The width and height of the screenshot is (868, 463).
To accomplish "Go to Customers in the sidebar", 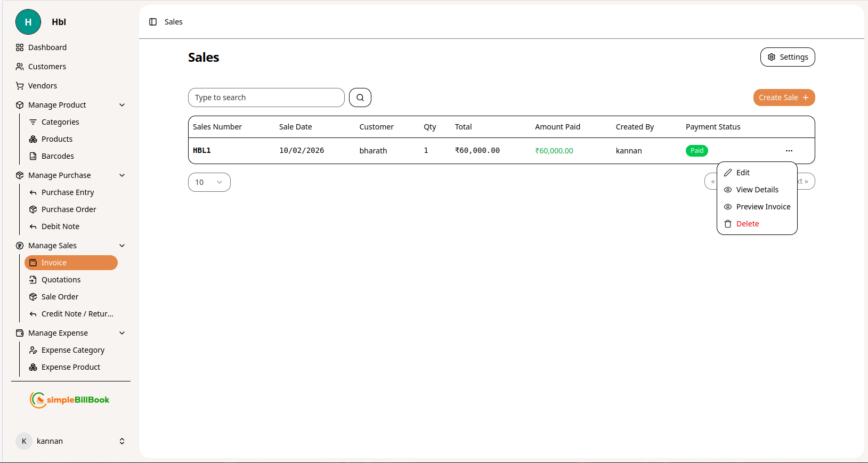I will click(x=47, y=67).
